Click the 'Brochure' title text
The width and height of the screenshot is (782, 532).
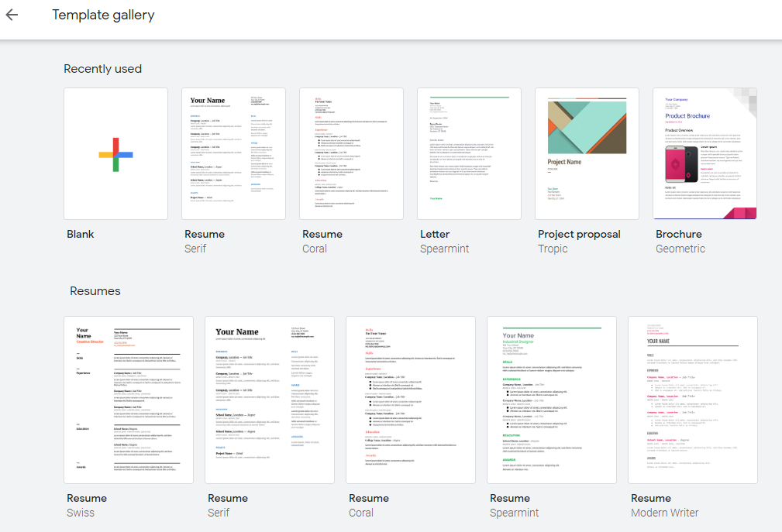coord(678,234)
